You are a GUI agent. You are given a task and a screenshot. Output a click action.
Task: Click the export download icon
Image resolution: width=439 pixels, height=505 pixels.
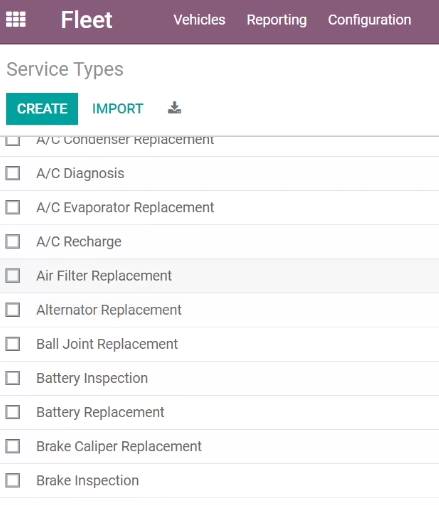[x=174, y=108]
